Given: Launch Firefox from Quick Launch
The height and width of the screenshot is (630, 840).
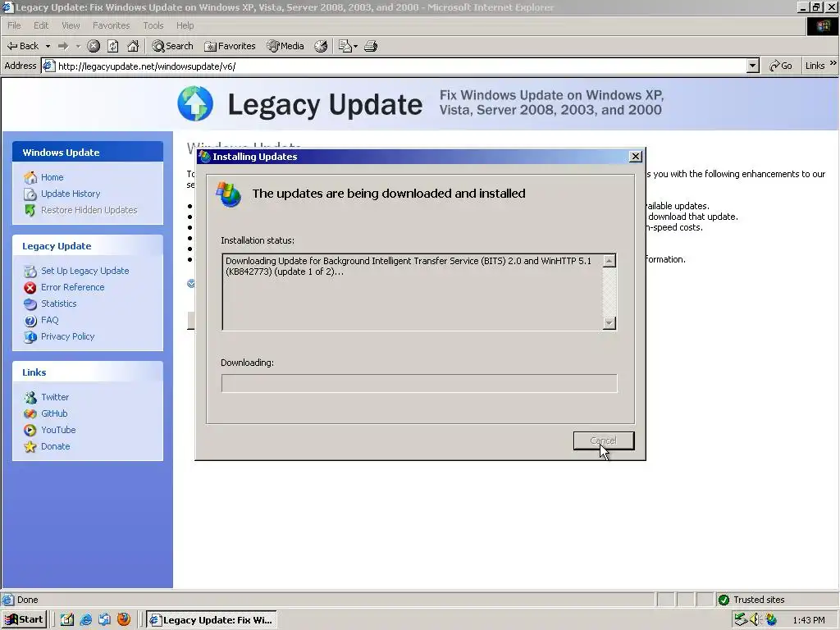Looking at the screenshot, I should (124, 619).
